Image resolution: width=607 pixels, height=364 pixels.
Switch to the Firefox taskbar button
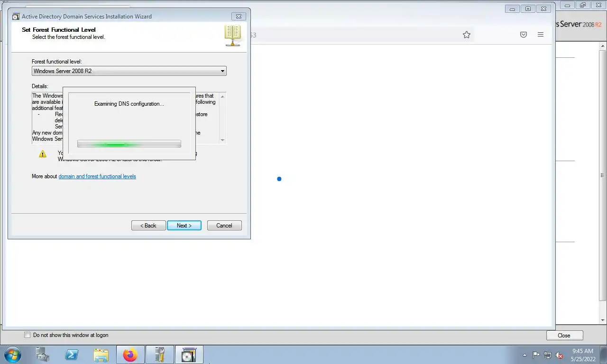(130, 355)
